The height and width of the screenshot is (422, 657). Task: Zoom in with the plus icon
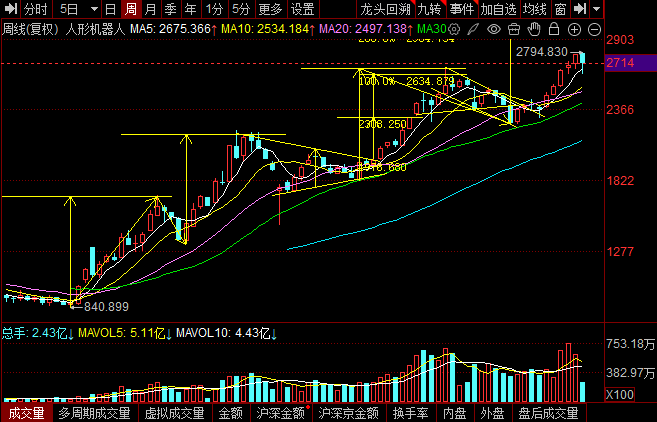click(574, 29)
